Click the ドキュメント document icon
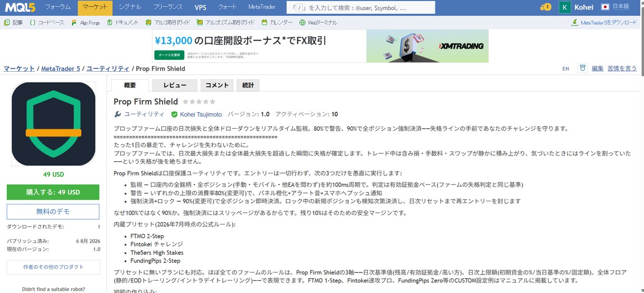The height and width of the screenshot is (293, 644). [110, 23]
